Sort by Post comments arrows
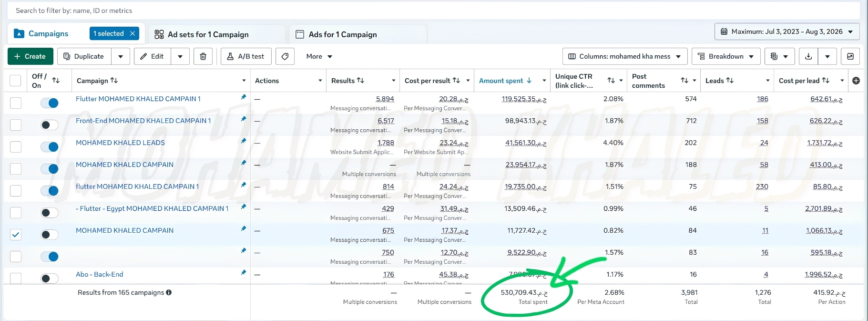 coord(684,80)
